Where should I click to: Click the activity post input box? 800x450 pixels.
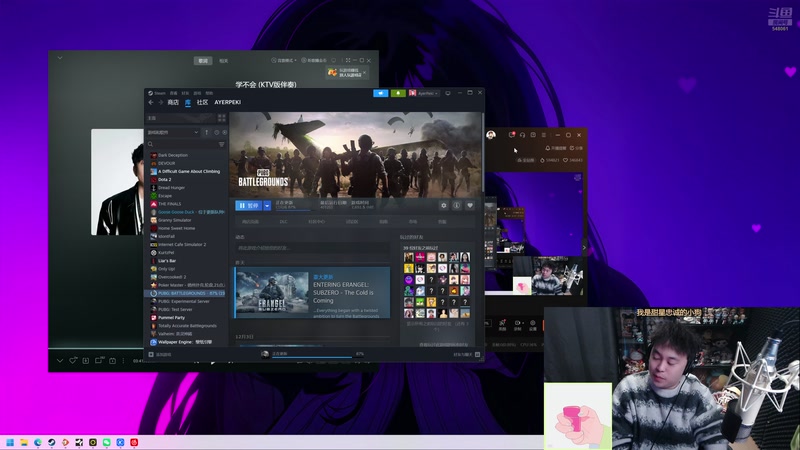coord(313,248)
